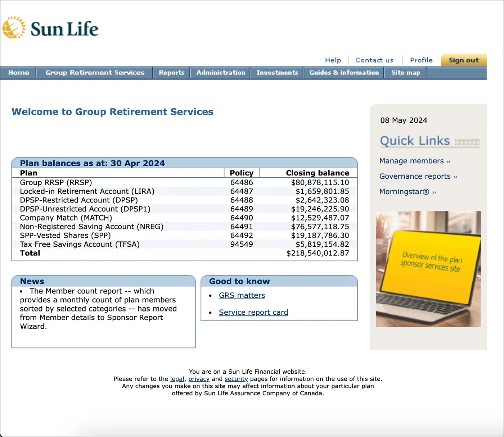Viewport: 504px width, 437px height.
Task: Sign out of the sponsor site
Action: (464, 60)
